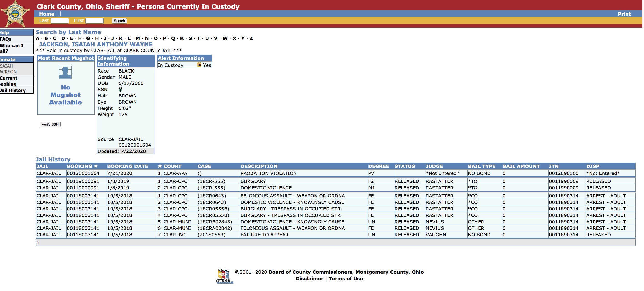Focus the First name search field
The height and width of the screenshot is (291, 644).
[x=95, y=21]
